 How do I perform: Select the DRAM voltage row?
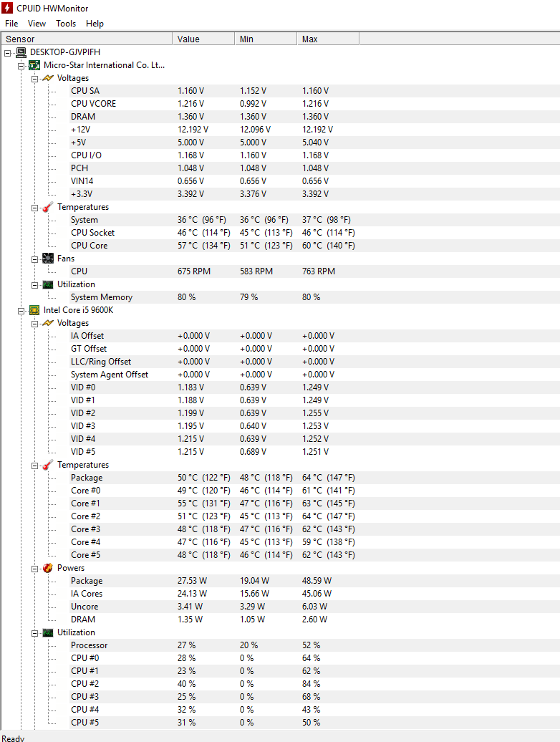(314, 117)
